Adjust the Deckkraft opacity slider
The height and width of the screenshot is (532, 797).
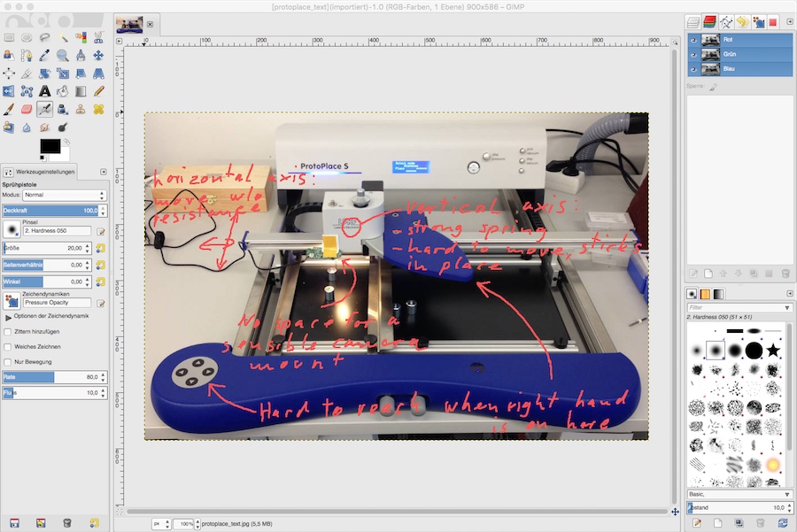[x=50, y=211]
